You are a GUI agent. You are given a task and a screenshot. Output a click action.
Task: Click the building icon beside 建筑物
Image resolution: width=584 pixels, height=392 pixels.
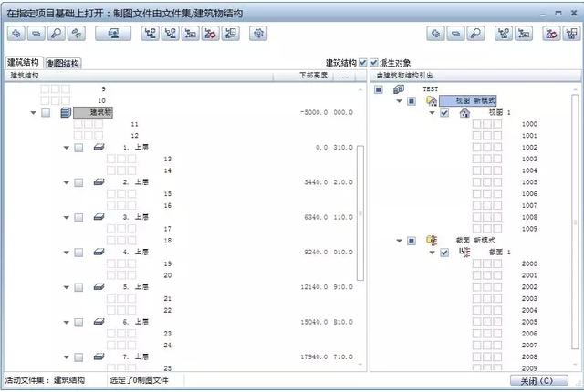(66, 112)
